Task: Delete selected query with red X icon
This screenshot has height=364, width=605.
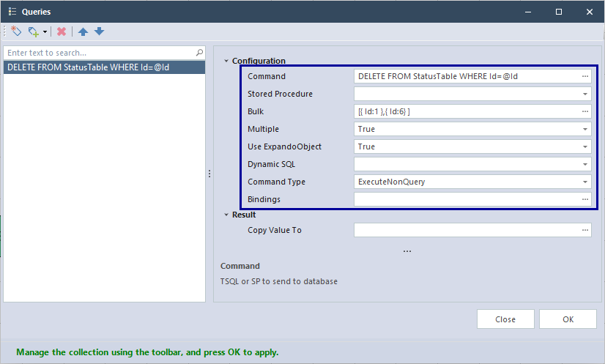Action: 62,31
